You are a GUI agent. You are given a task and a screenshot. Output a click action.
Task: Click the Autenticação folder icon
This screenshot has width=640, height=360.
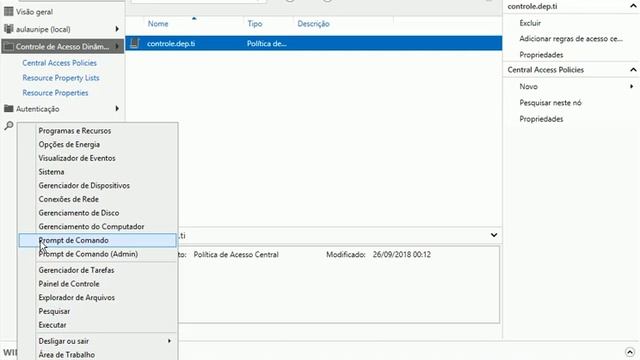click(8, 109)
